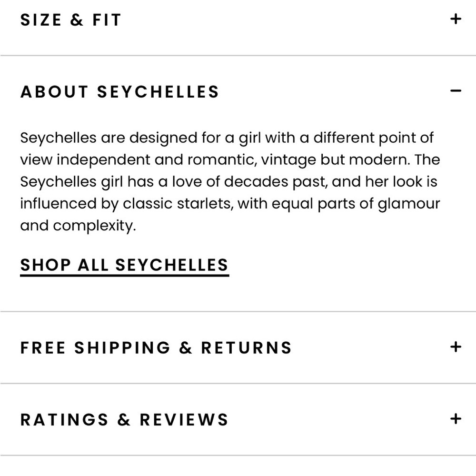Click the first line of brand description

[227, 138]
